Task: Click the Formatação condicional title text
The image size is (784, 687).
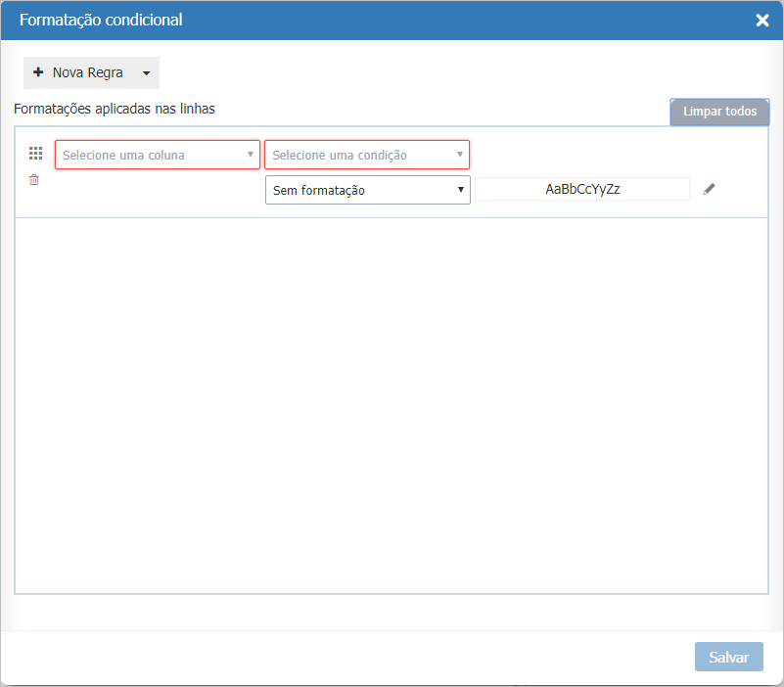Action: pos(101,20)
